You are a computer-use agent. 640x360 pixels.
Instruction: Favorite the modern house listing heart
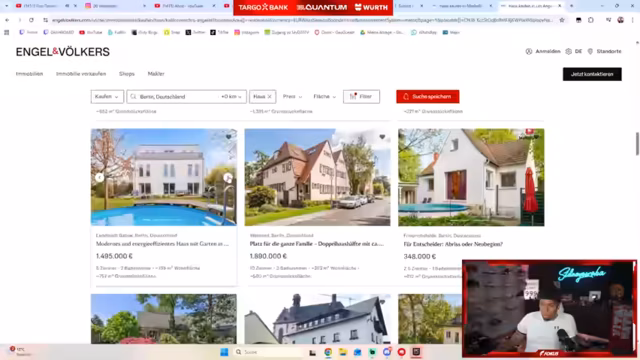pyautogui.click(x=229, y=137)
